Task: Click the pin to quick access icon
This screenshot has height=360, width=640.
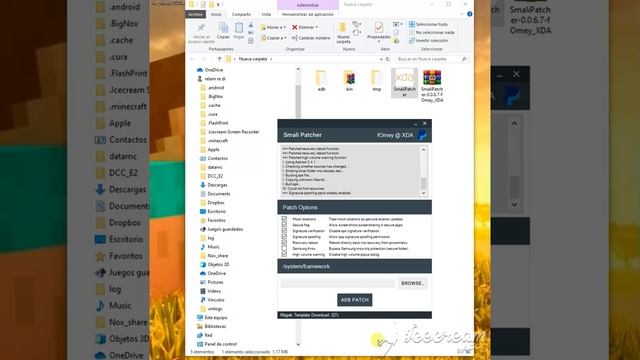Action: tap(201, 28)
